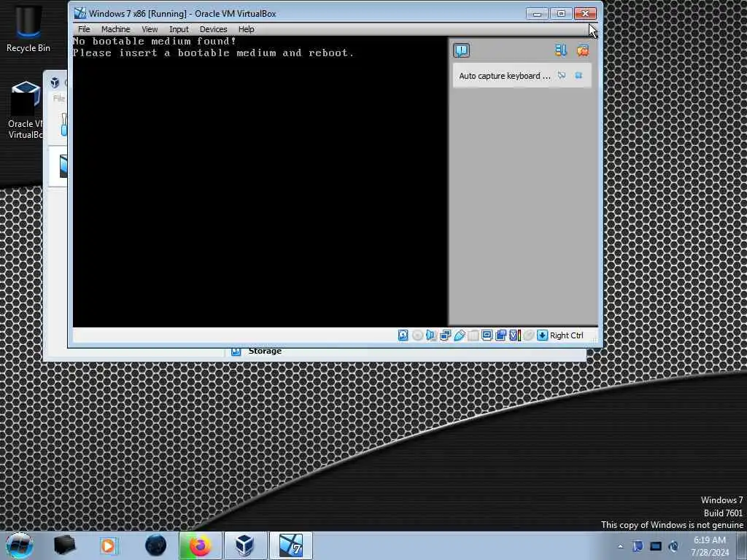Click the mouse integration status icon
This screenshot has height=560, width=747.
528,335
